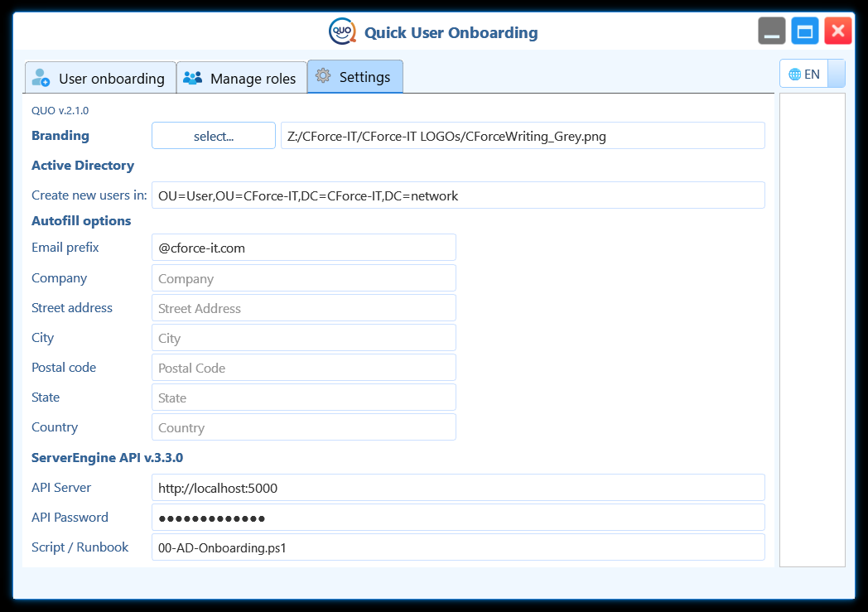The height and width of the screenshot is (612, 868).
Task: Click into the Email prefix input box
Action: (304, 248)
